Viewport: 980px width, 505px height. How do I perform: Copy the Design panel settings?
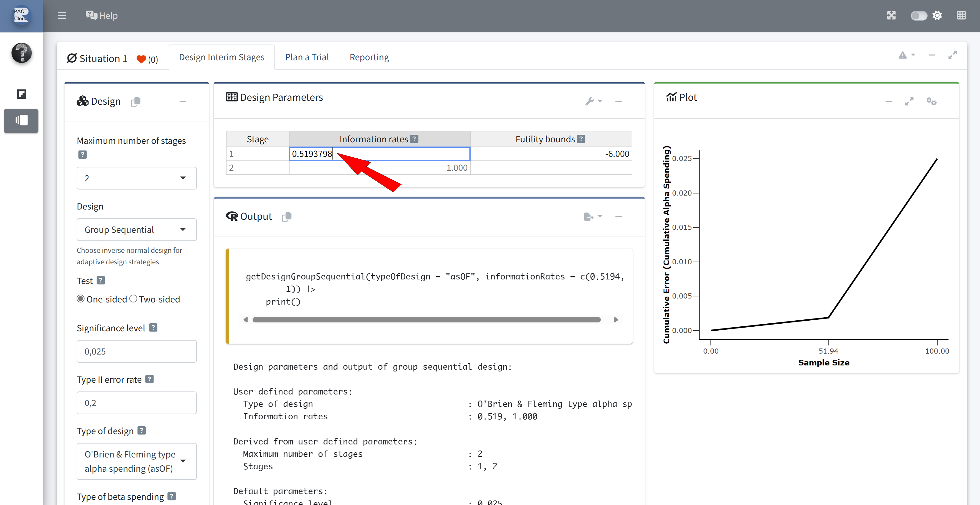[x=135, y=101]
